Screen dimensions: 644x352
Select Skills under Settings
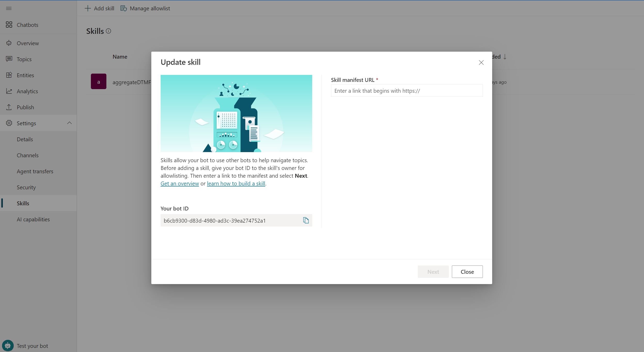coord(38,203)
